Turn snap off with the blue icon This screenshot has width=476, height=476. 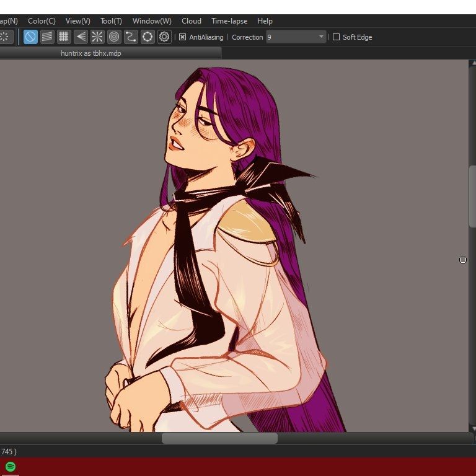[30, 37]
